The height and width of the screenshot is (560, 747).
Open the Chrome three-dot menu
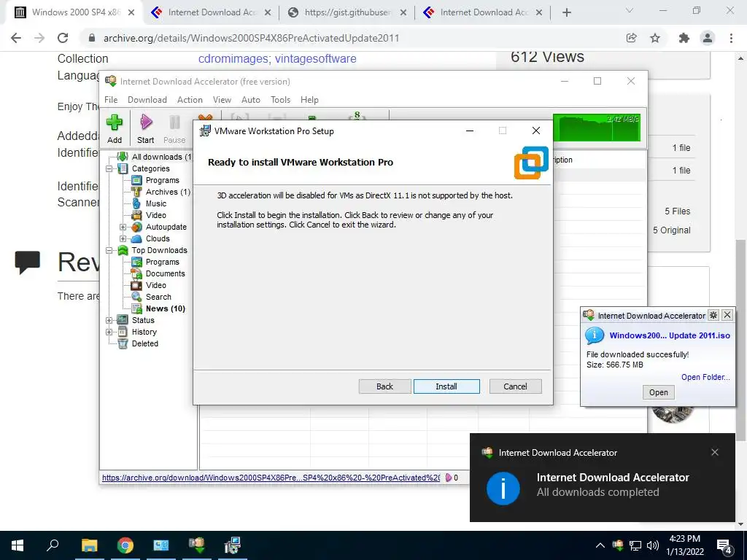tap(731, 38)
